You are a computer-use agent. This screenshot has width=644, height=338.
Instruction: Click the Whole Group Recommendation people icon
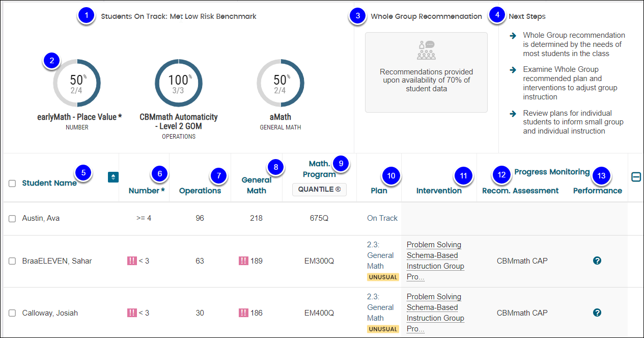[426, 50]
